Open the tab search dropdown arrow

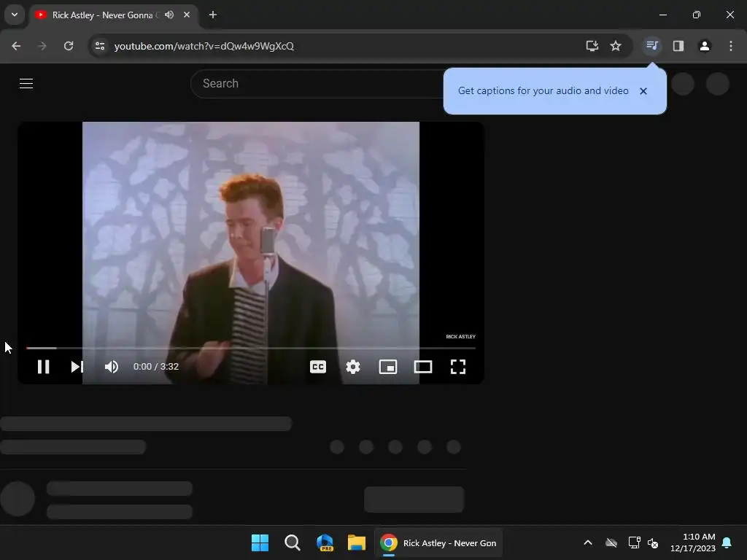coord(15,15)
